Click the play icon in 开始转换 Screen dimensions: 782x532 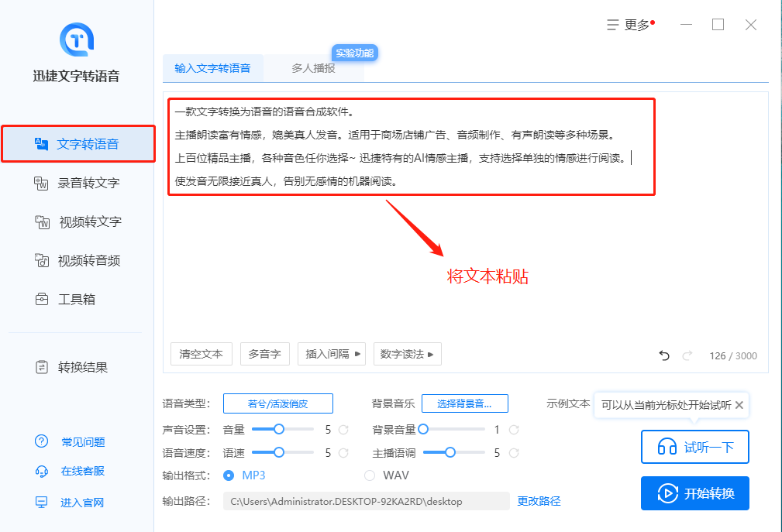(x=668, y=493)
